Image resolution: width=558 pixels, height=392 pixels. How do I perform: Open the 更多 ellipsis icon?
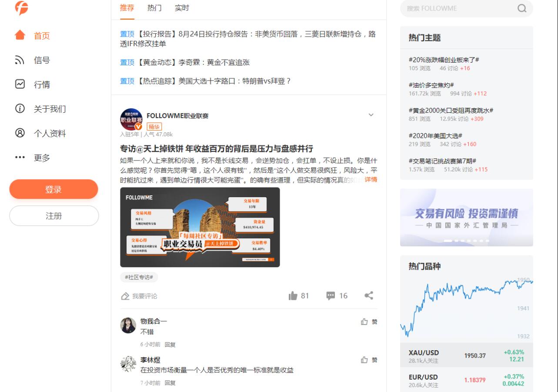tap(20, 157)
